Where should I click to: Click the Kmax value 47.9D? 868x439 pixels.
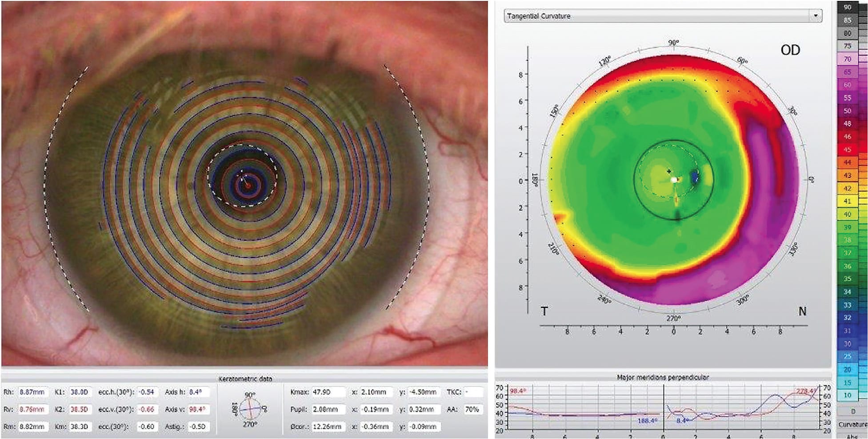[328, 392]
